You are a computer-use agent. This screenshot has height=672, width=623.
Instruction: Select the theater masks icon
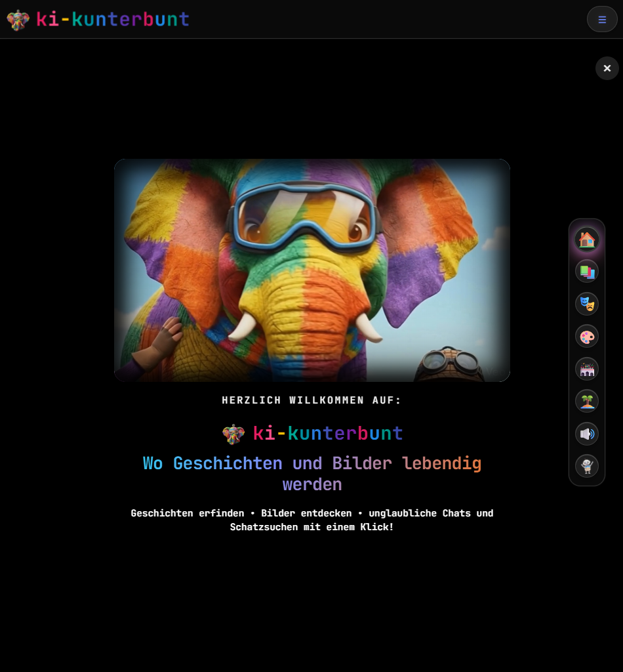click(586, 304)
